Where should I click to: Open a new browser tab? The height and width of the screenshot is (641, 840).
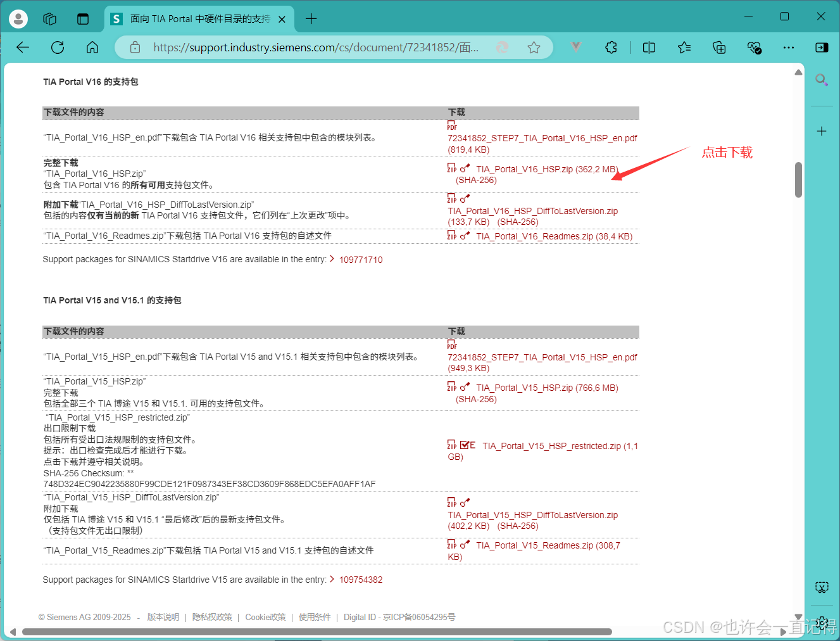click(311, 19)
